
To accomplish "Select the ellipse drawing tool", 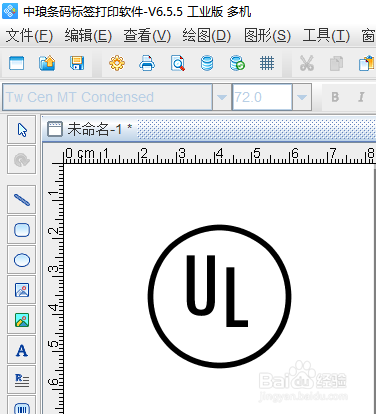I will point(22,260).
